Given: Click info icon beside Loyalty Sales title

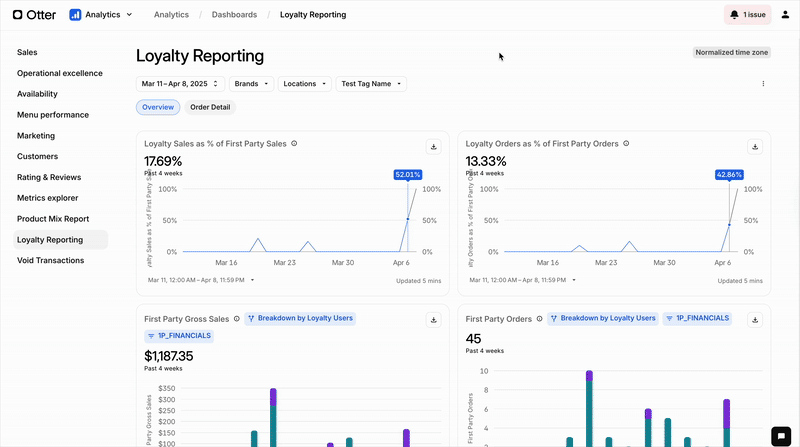Looking at the screenshot, I should click(x=294, y=144).
